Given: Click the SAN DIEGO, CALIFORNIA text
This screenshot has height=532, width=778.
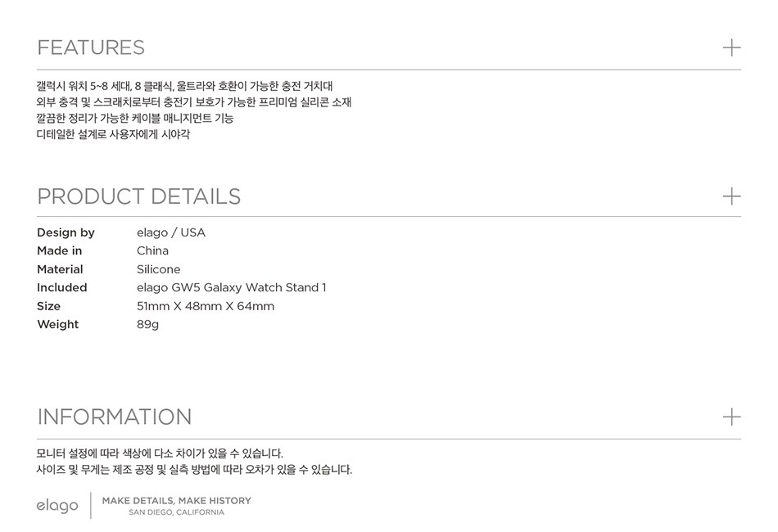Looking at the screenshot, I should (x=176, y=513).
